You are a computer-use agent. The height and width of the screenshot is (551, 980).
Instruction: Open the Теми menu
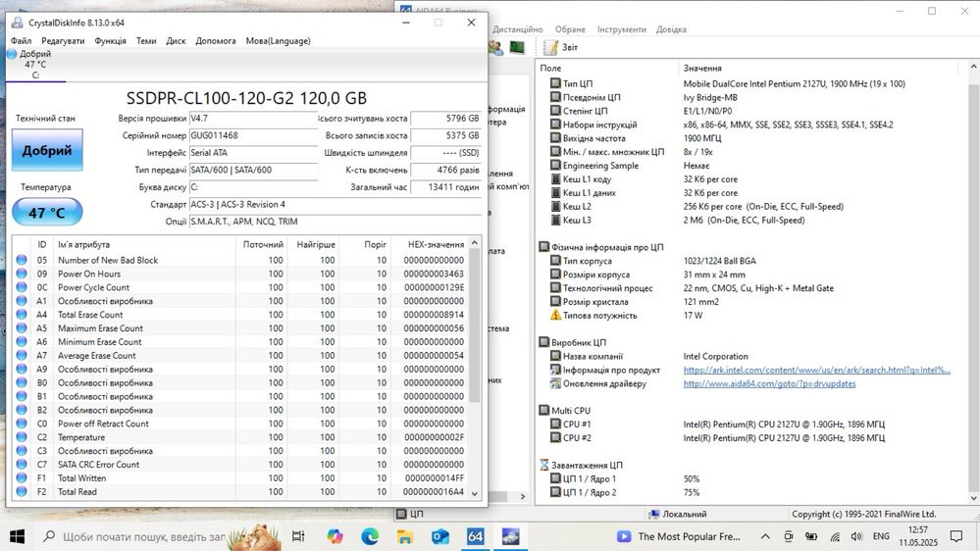click(x=146, y=40)
